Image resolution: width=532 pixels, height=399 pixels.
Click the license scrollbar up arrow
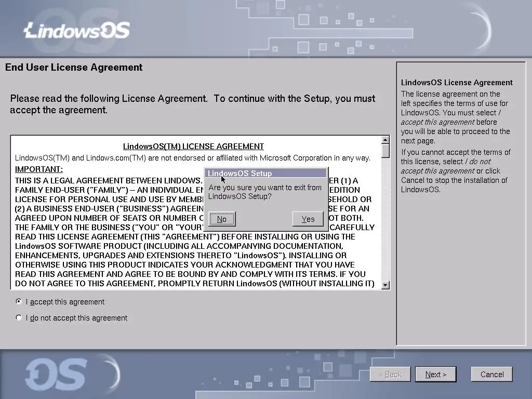point(385,140)
